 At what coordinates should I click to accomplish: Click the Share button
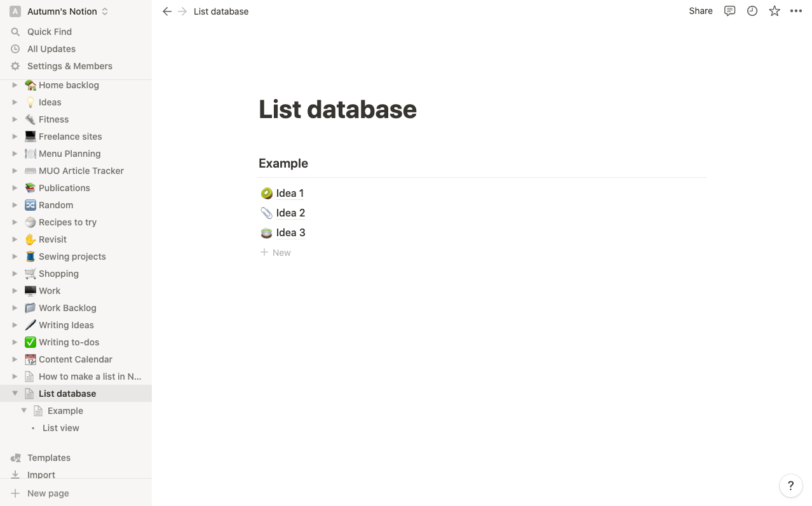(701, 11)
